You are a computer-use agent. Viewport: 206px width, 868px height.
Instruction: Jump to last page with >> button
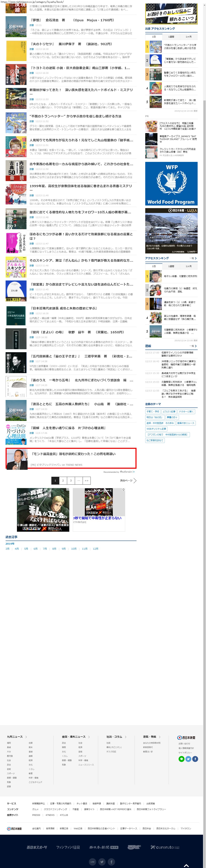(87, 481)
